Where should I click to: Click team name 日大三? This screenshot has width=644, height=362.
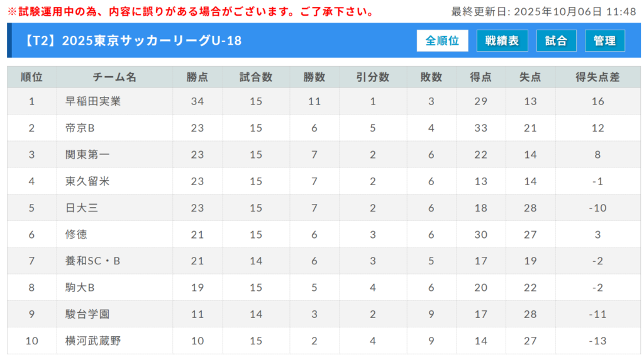coord(82,208)
